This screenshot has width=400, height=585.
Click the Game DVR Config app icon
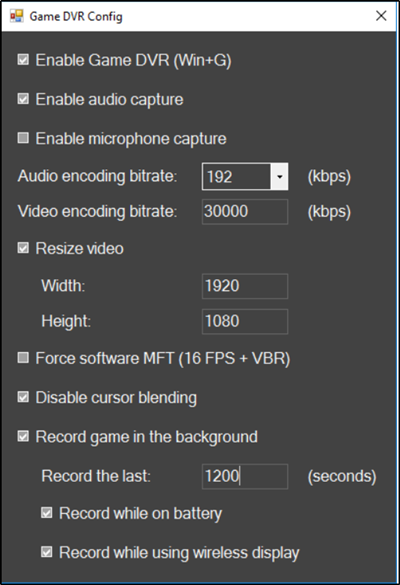[17, 16]
